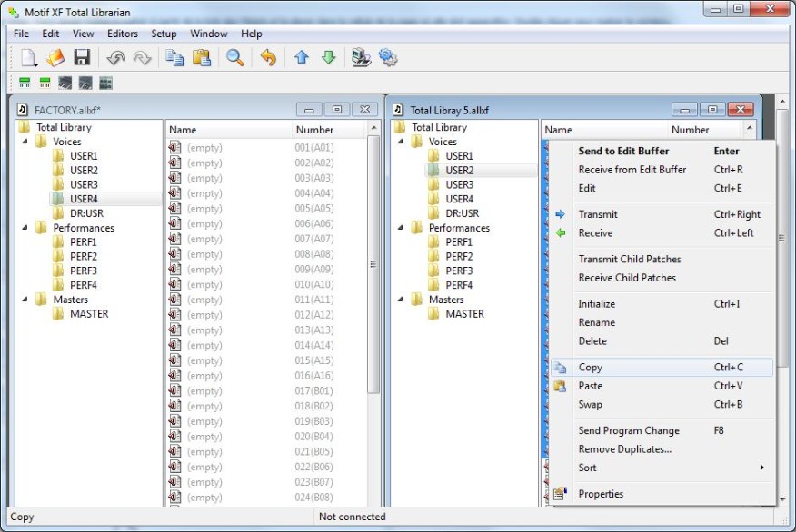
Task: Open the View menu
Action: click(x=83, y=34)
